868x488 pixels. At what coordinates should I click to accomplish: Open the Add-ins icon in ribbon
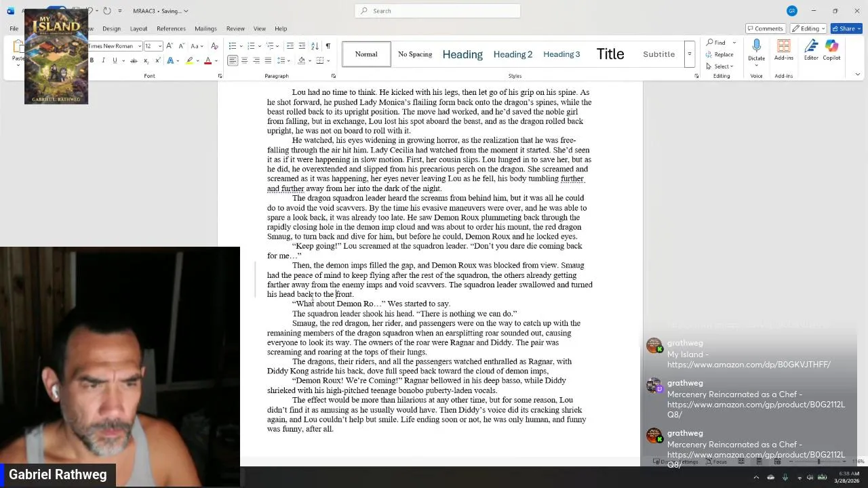783,46
